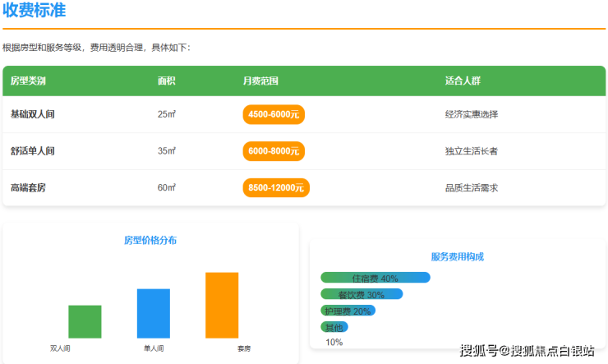Screen dimensions: 608x364
Task: Click the 面积 column header
Action: click(167, 81)
